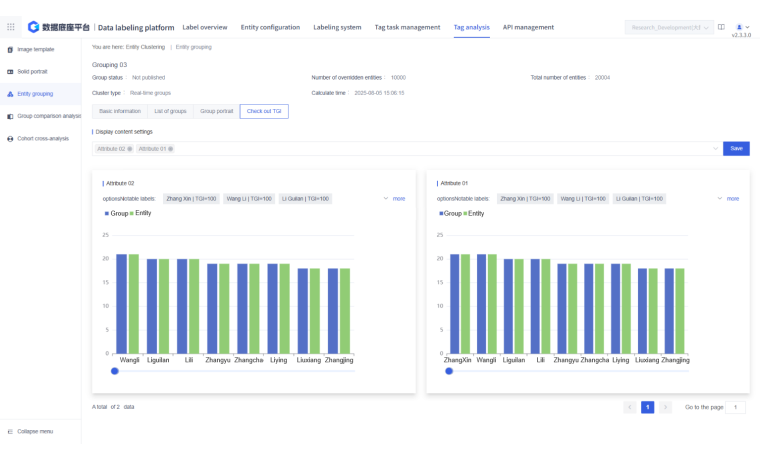This screenshot has height=460, width=760.
Task: Toggle the Group legend in Attribute 02 chart
Action: click(117, 213)
